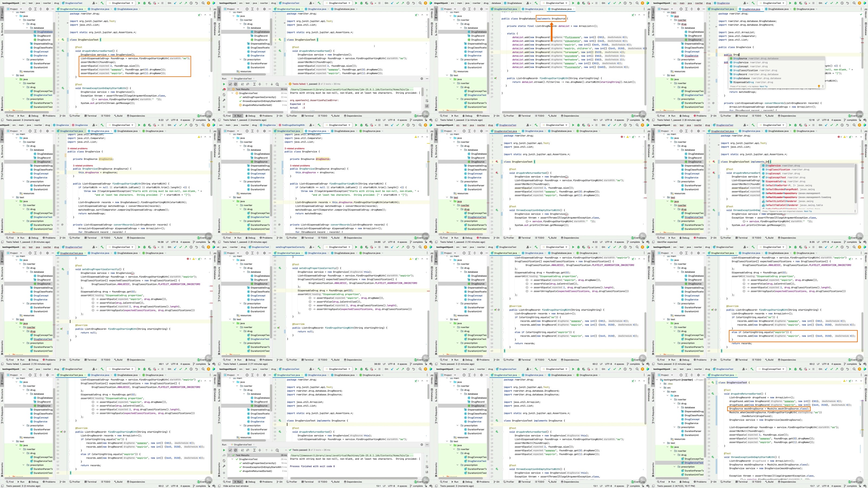The image size is (868, 488).
Task: Click the Run tool button below passed test results
Action: (x=238, y=481)
